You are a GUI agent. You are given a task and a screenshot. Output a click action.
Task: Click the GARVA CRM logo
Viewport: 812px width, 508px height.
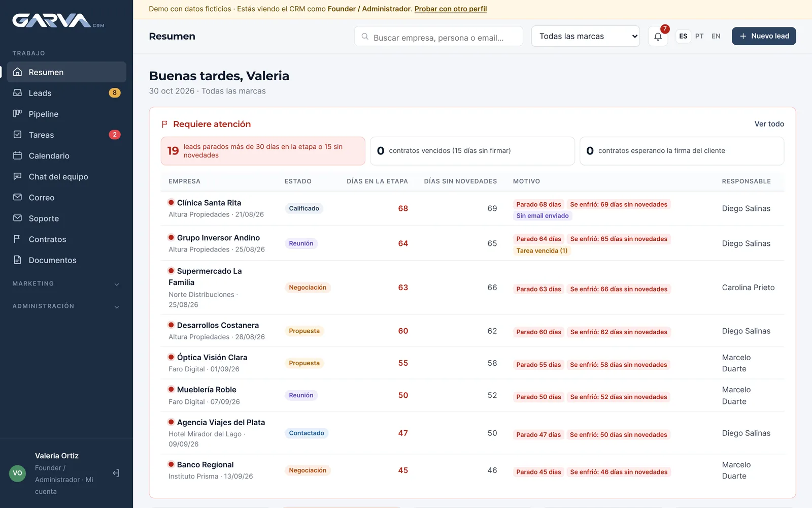[x=58, y=21]
